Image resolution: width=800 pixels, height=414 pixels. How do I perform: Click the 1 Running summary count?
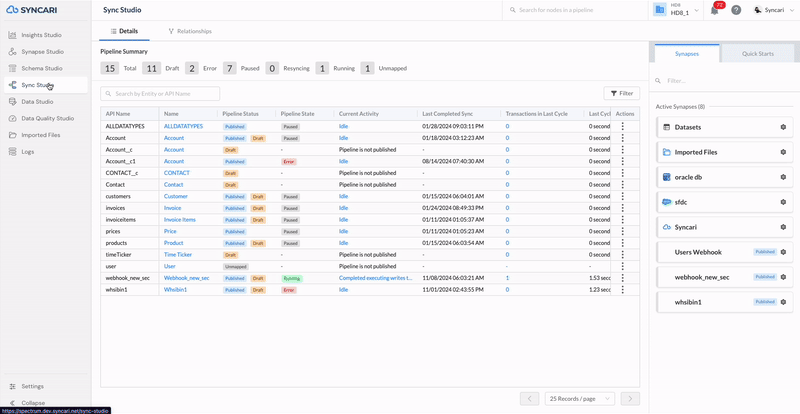pos(322,68)
